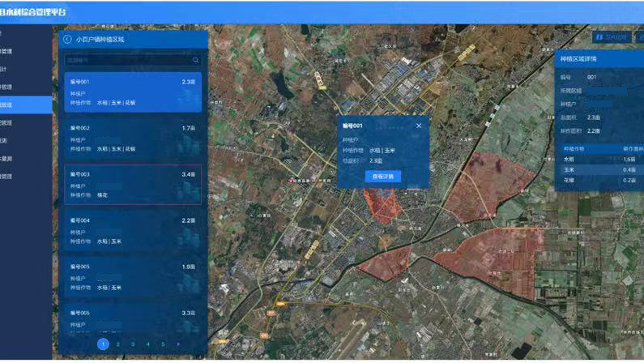644x363 pixels.
Task: Go to page 2 of the plot list
Action: (x=118, y=344)
